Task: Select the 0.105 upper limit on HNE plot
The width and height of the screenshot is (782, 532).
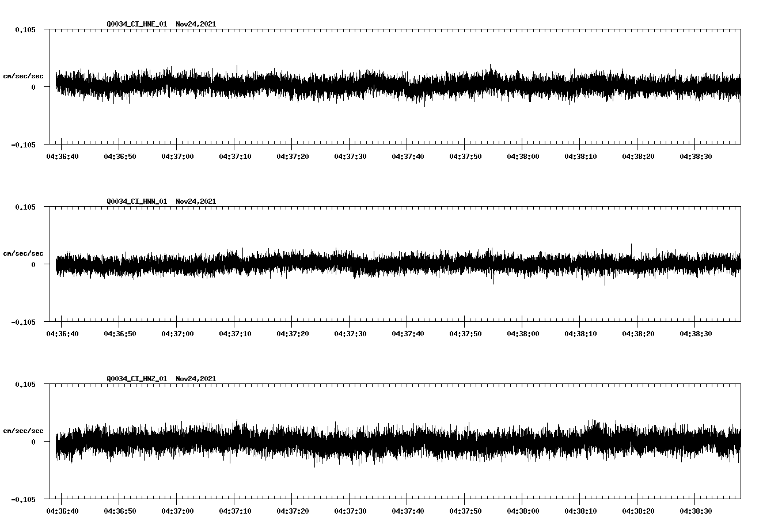Action: click(x=25, y=29)
